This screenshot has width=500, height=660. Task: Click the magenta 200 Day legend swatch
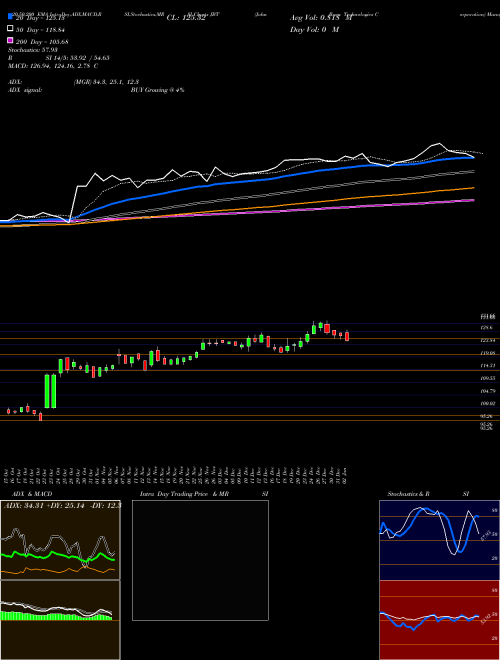[10, 40]
